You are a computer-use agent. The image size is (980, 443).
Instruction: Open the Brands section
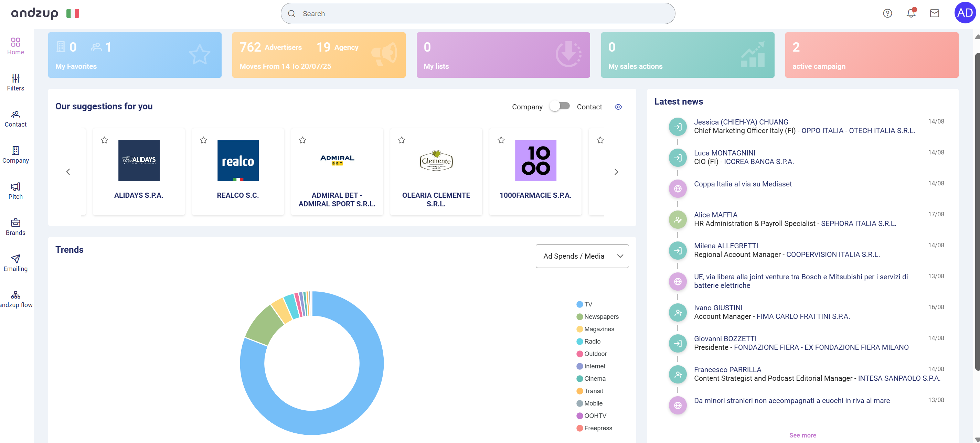[15, 227]
